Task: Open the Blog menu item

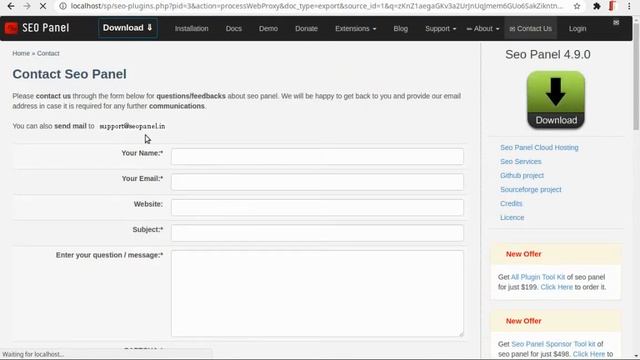Action: point(400,29)
